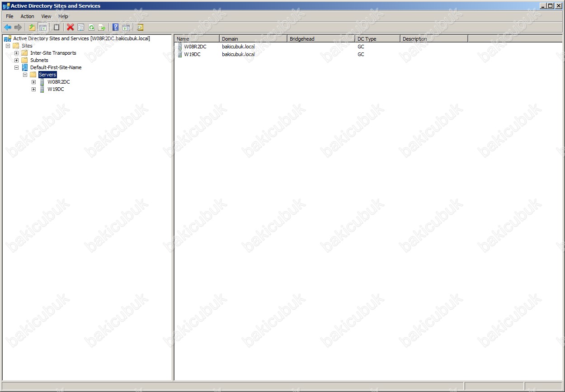
Task: Click bakicubuk.local domain cell for W19DC
Action: click(238, 54)
